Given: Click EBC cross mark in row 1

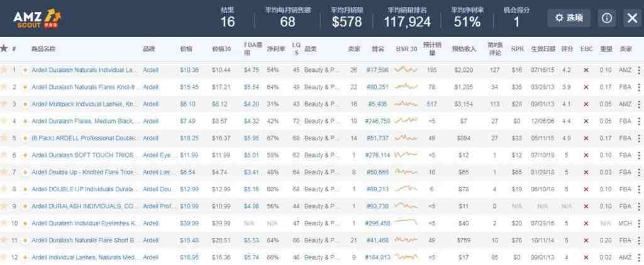Looking at the screenshot, I should 586,70.
